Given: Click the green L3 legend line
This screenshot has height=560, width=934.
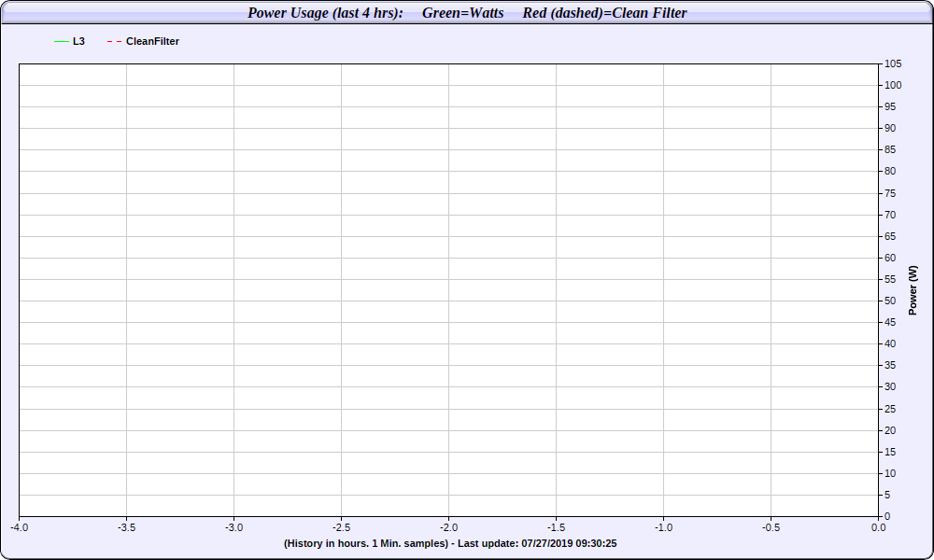Looking at the screenshot, I should (62, 41).
